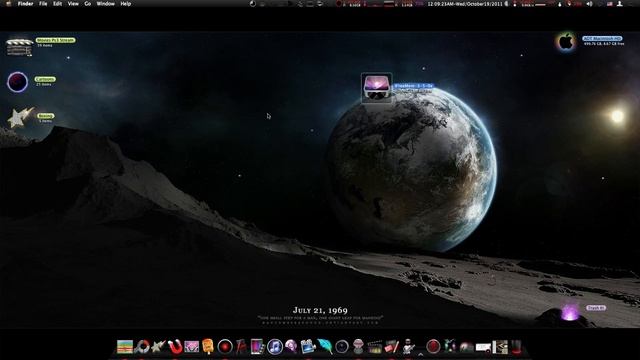The image size is (640, 360).
Task: Open the silver star icon in dock
Action: click(x=158, y=347)
